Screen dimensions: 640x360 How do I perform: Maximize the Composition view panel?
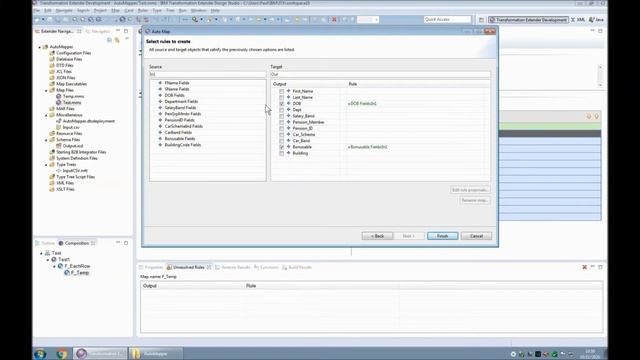126,243
